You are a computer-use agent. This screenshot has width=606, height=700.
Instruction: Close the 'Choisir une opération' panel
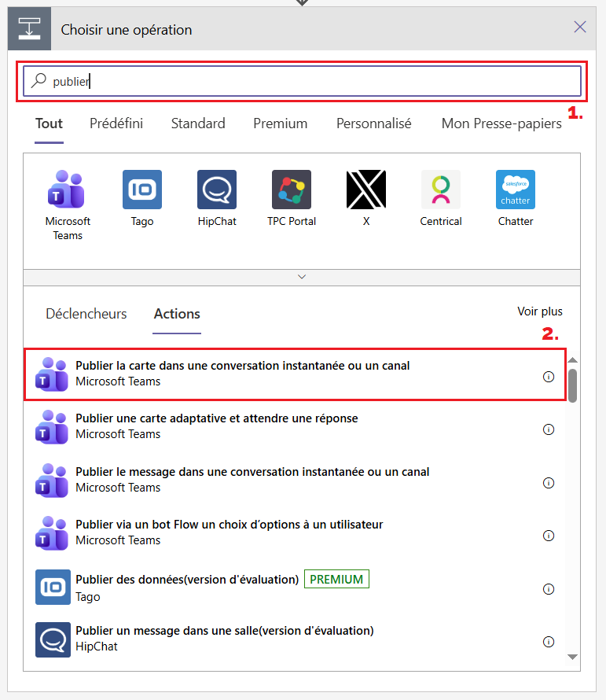[x=580, y=28]
